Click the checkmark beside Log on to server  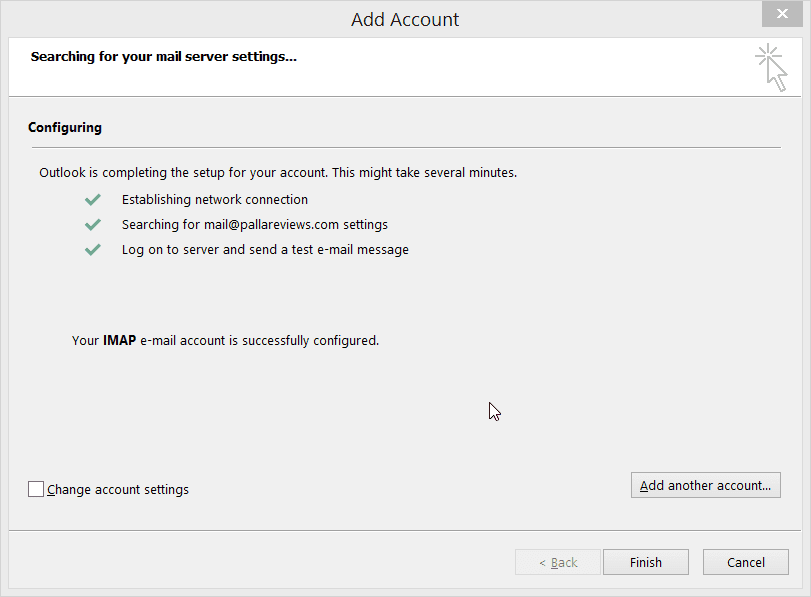[x=93, y=250]
